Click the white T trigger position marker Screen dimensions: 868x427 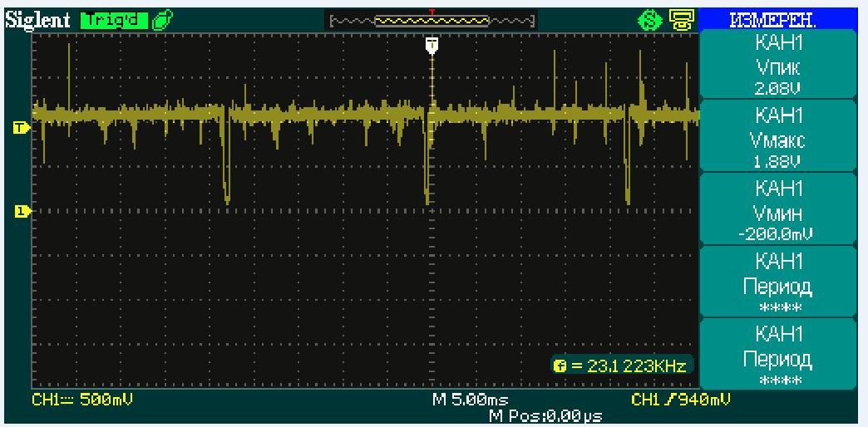pos(432,46)
